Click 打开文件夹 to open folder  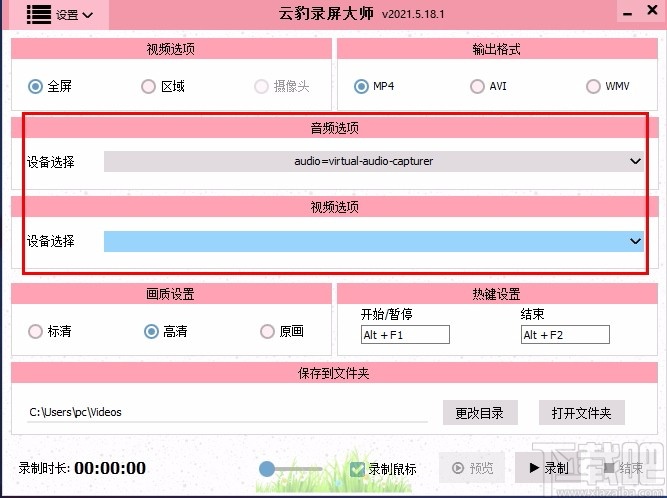point(581,413)
